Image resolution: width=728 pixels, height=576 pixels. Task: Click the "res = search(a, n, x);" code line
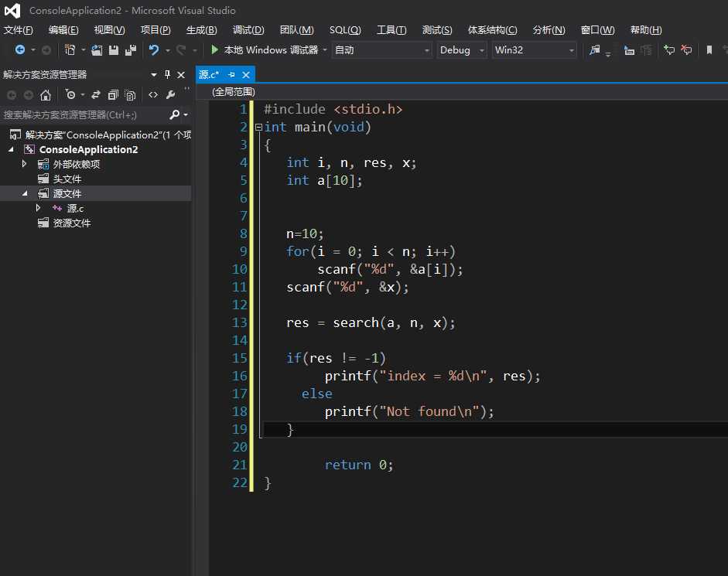pyautogui.click(x=371, y=322)
